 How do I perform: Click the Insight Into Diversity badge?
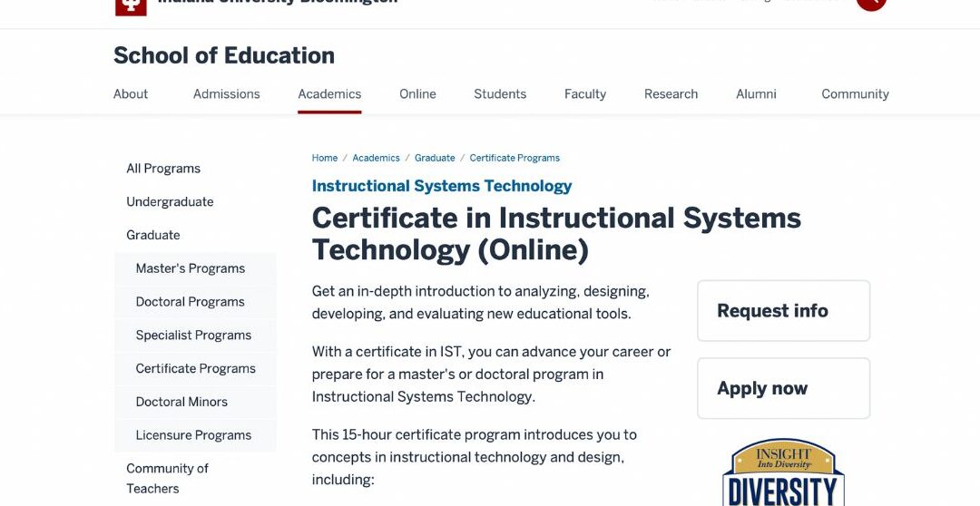783,472
